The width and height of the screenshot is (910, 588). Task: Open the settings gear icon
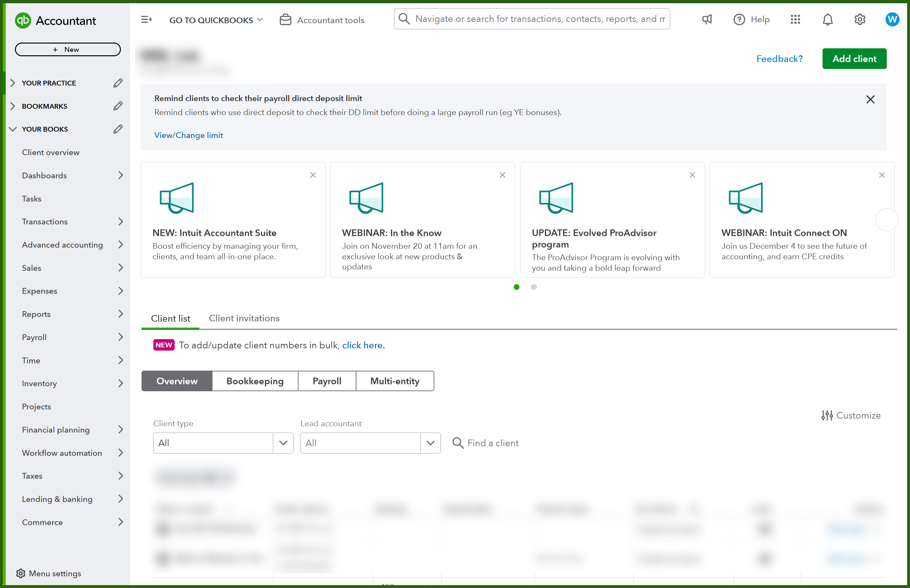click(859, 19)
